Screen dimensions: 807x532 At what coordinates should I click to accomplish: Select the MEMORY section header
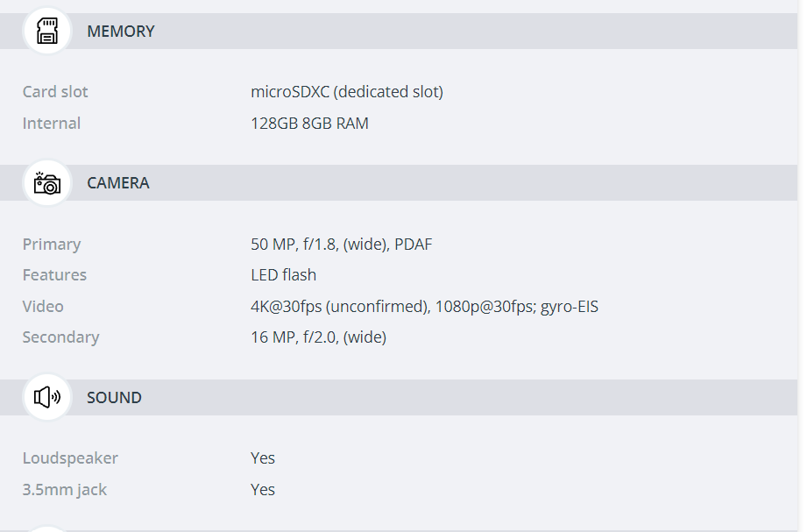pyautogui.click(x=120, y=32)
